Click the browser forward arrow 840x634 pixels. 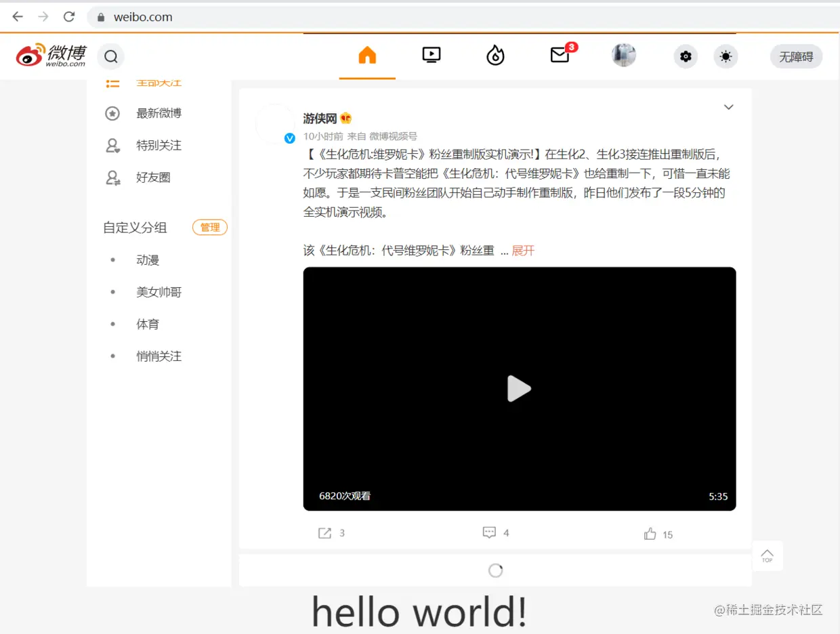click(43, 17)
